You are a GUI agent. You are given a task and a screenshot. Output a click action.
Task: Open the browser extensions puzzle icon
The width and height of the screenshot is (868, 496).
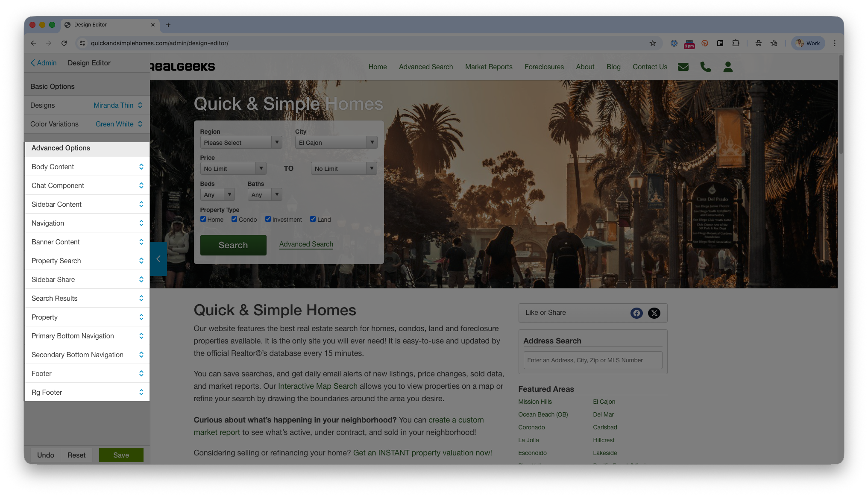[x=736, y=43]
